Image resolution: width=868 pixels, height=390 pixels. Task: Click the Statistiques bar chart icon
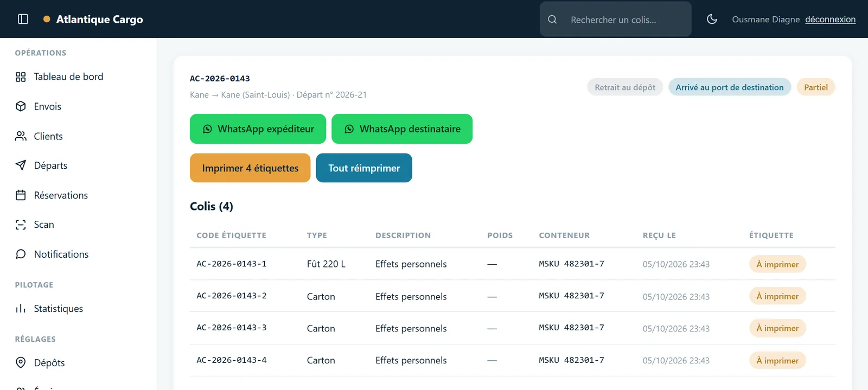pos(21,309)
